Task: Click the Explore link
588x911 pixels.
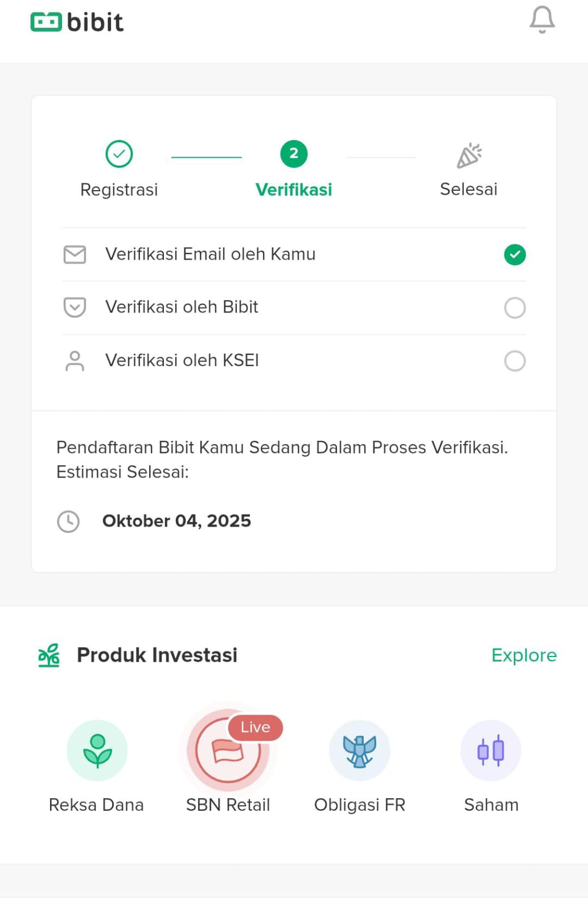Action: tap(524, 655)
